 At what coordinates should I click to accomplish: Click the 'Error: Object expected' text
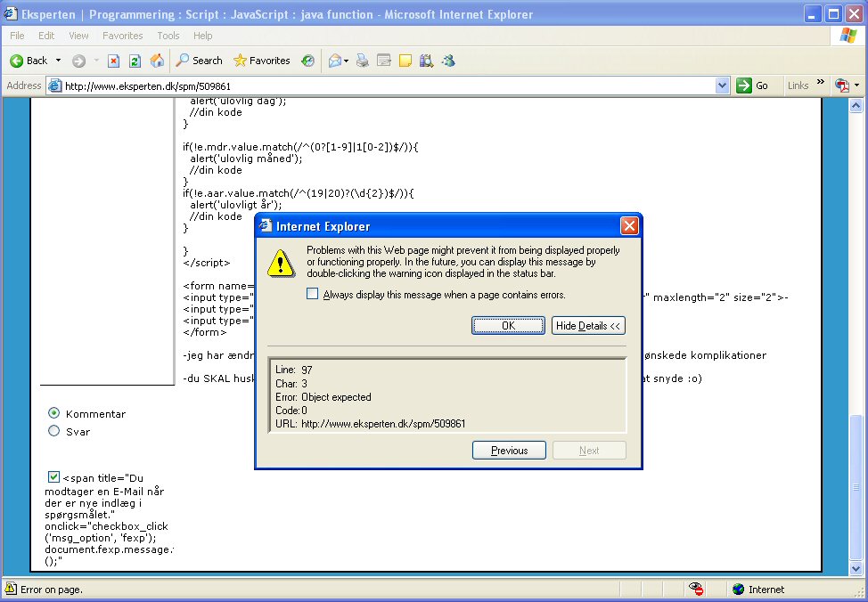point(323,396)
